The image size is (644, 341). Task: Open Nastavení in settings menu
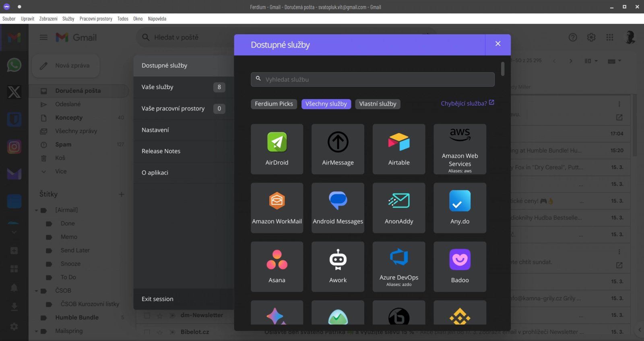click(x=184, y=130)
